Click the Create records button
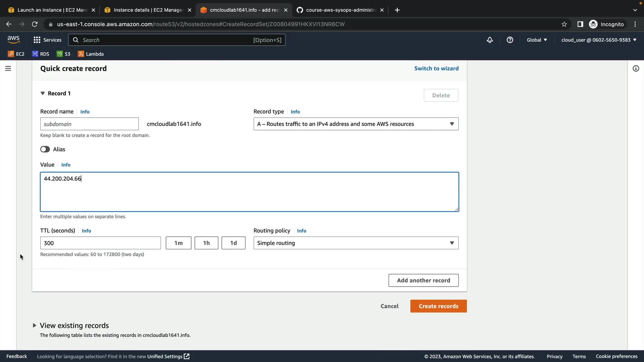644x362 pixels. coord(438,306)
